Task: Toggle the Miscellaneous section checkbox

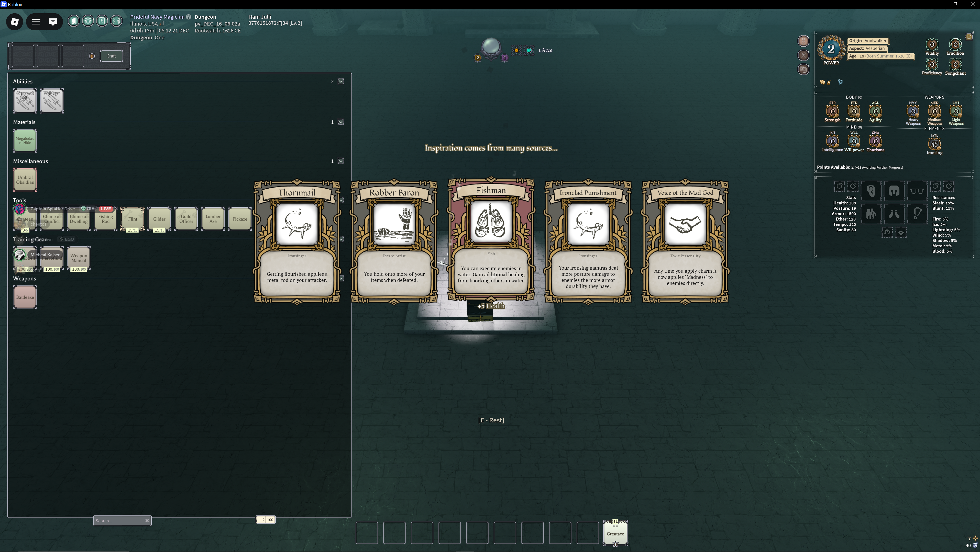Action: pos(341,161)
